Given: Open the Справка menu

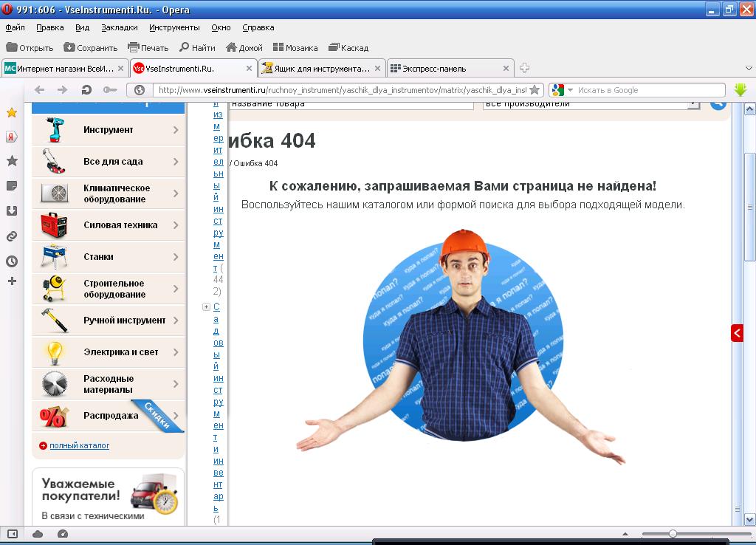Looking at the screenshot, I should coord(258,27).
